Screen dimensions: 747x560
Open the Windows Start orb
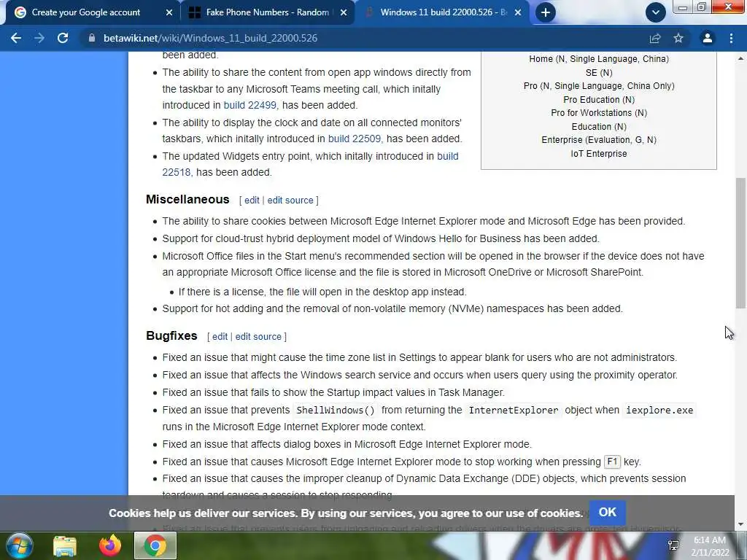[19, 545]
